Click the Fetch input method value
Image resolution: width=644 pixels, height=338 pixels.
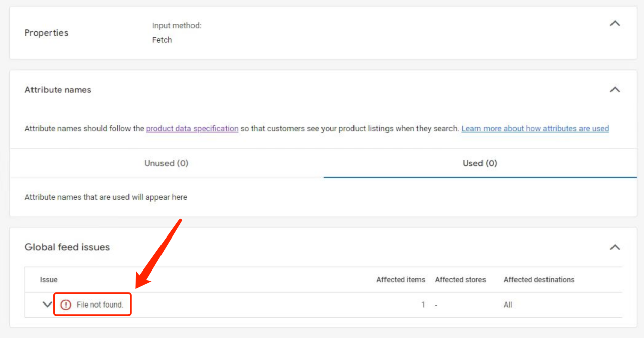(162, 40)
